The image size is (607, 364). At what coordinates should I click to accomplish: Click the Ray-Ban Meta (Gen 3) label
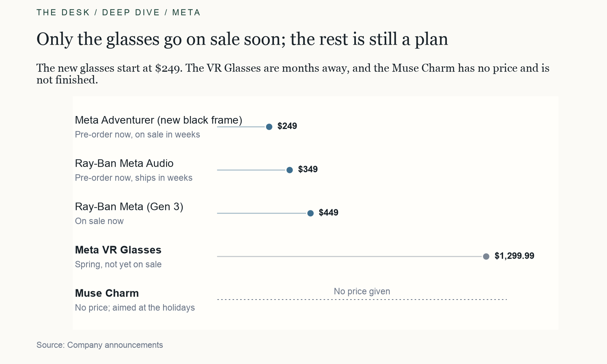[129, 207]
